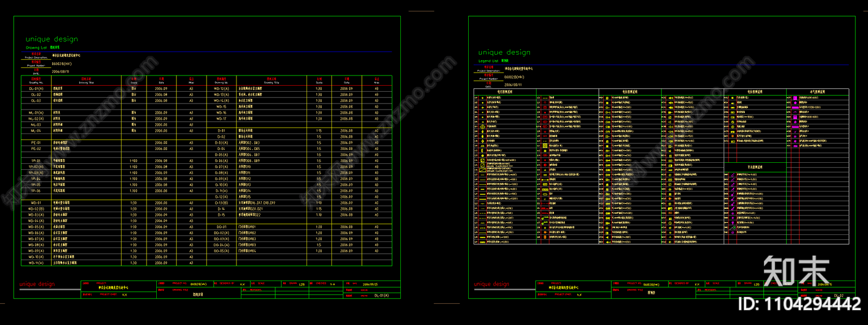
Task: Click drawing number 1P-04
Action: click(35, 179)
